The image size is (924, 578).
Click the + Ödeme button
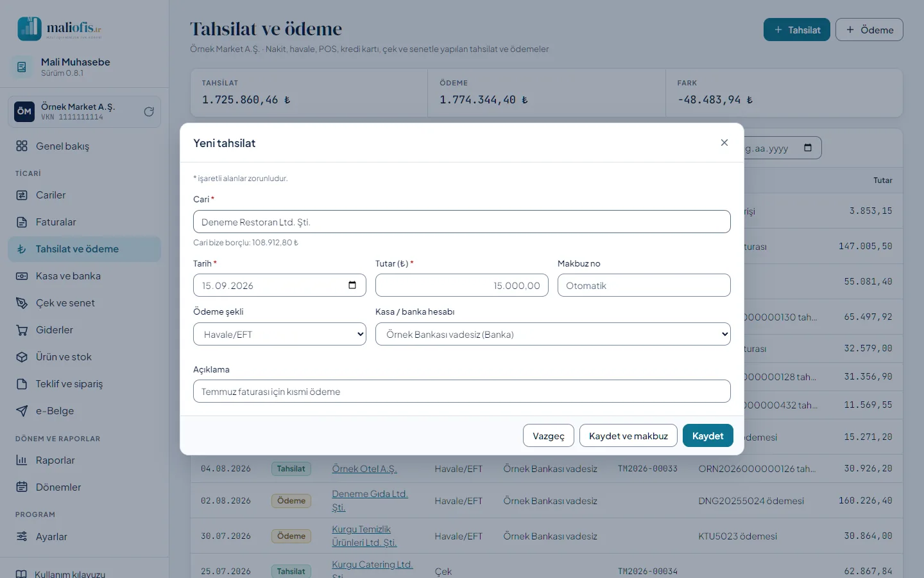pyautogui.click(x=869, y=30)
